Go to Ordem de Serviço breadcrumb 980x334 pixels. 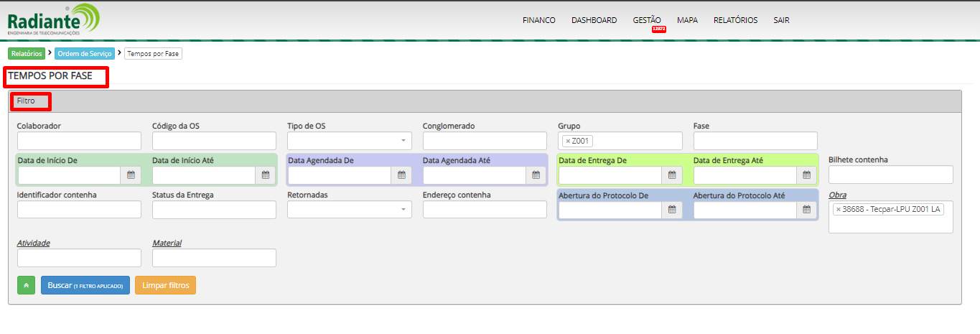pos(83,54)
